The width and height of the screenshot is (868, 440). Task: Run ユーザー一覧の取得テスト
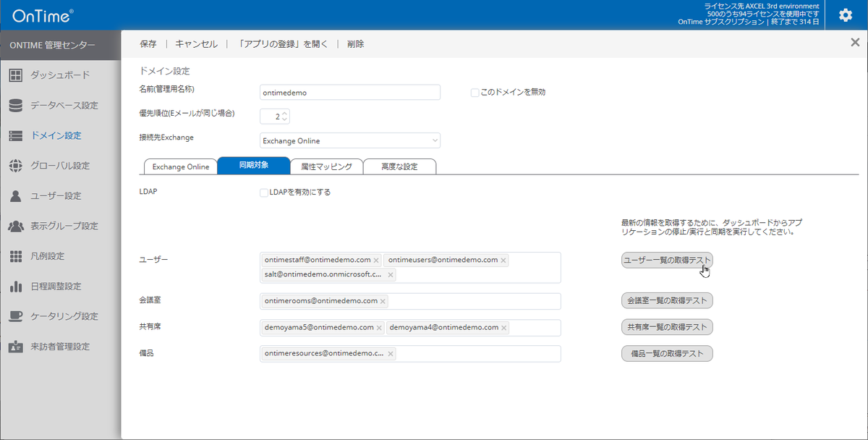(x=667, y=260)
